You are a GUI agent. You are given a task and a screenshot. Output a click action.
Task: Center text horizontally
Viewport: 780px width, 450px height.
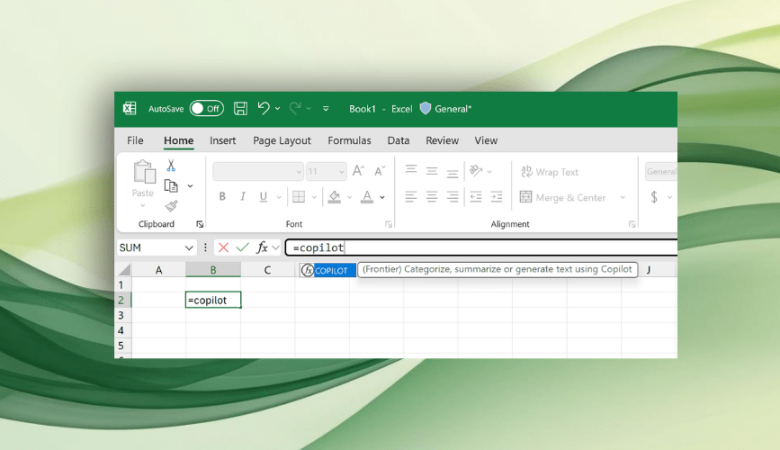click(x=431, y=197)
